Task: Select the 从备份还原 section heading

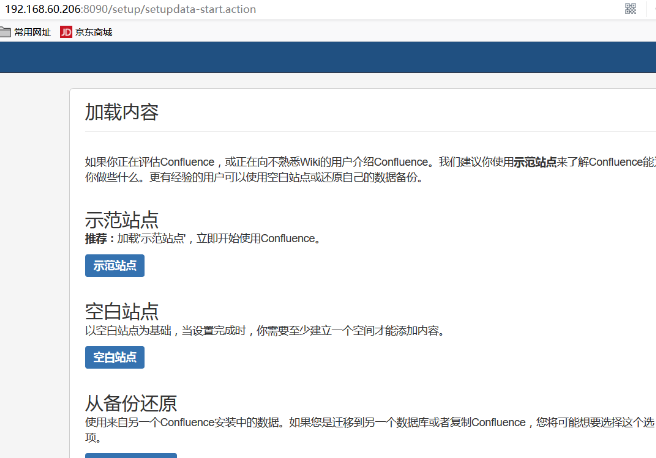Action: [x=131, y=404]
